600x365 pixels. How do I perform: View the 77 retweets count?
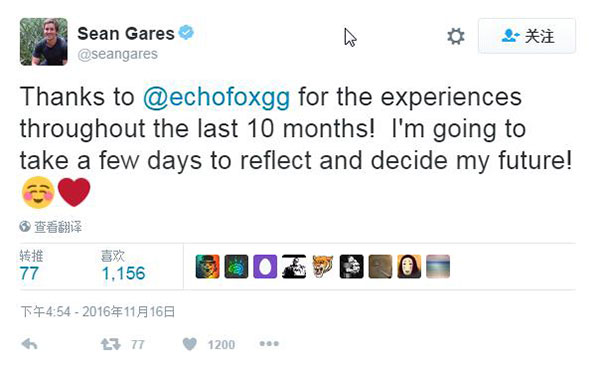click(29, 273)
